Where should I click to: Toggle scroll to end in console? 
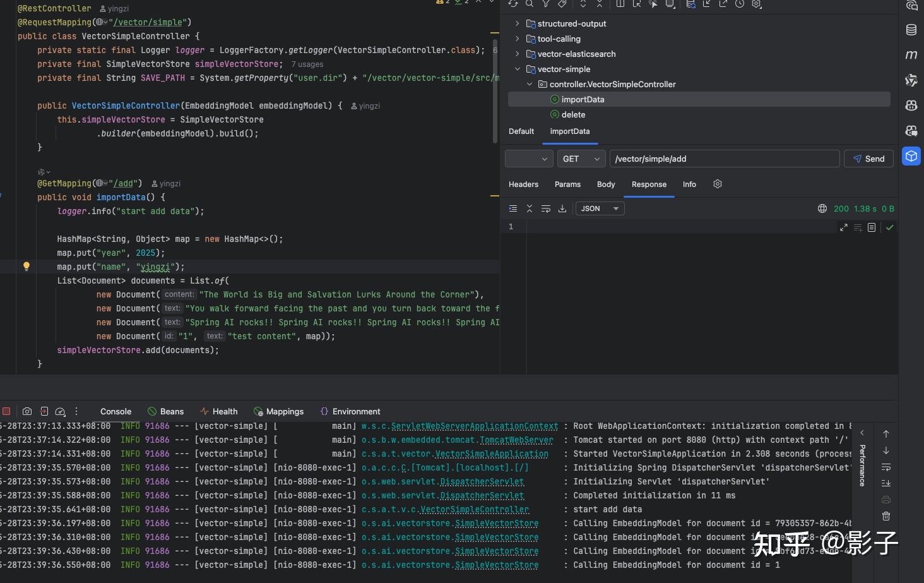(886, 483)
